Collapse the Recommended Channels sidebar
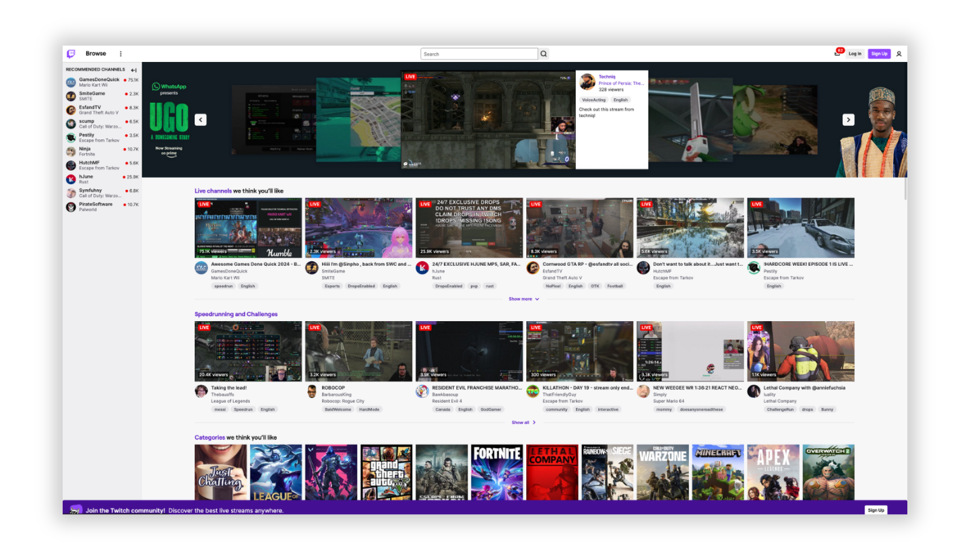Viewport: 970px width, 560px height. 133,69
